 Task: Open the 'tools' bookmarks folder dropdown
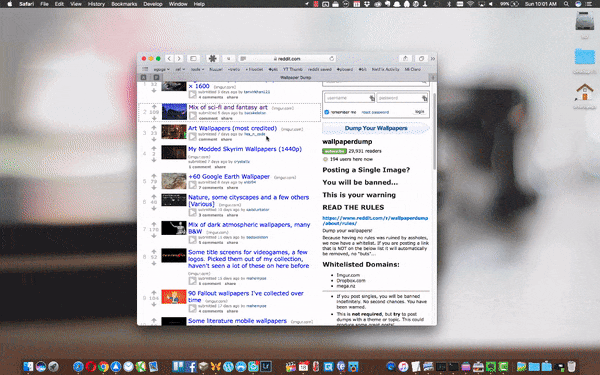pos(197,69)
